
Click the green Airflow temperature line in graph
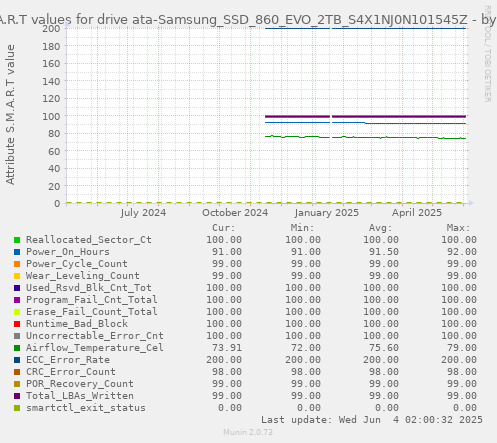click(367, 137)
